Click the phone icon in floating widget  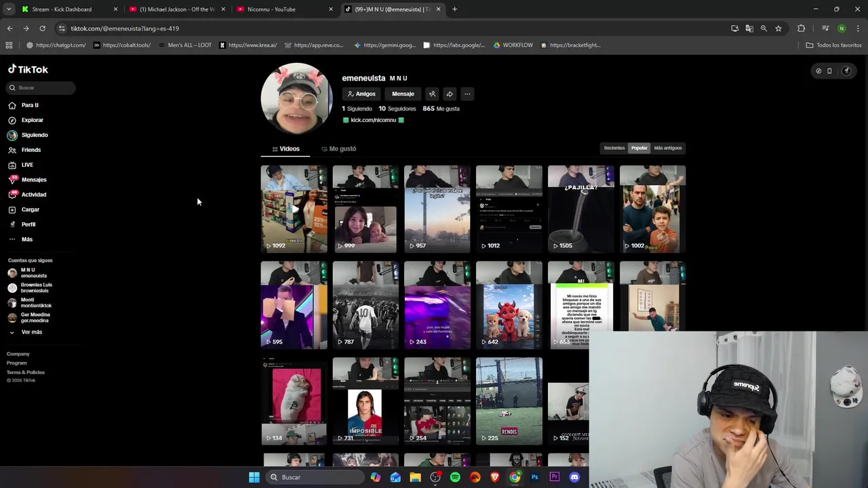click(x=829, y=71)
